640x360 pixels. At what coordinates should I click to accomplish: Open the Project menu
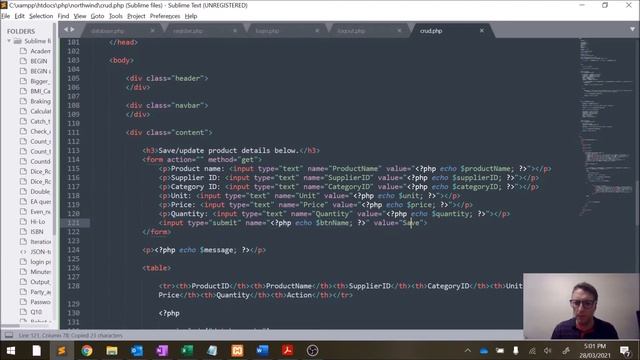pyautogui.click(x=136, y=16)
